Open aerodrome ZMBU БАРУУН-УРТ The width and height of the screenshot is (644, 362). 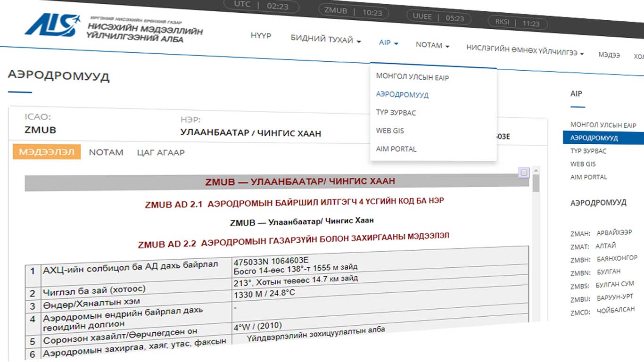click(603, 298)
